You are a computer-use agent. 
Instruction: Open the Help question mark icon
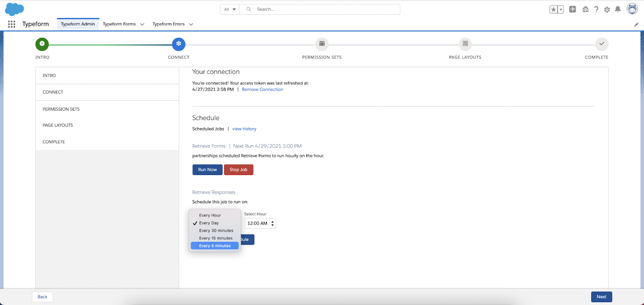[596, 9]
